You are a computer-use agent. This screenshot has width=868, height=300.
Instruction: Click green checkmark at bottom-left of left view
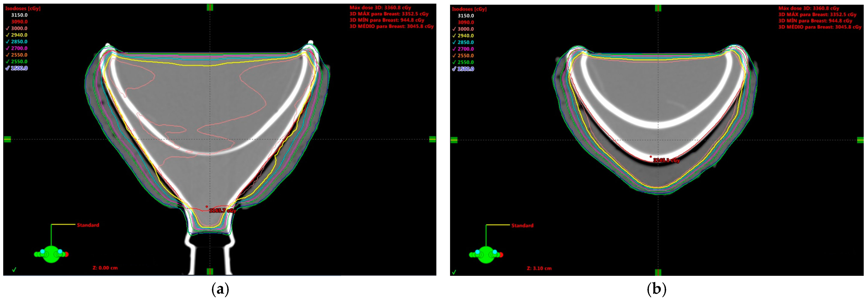[x=14, y=270]
